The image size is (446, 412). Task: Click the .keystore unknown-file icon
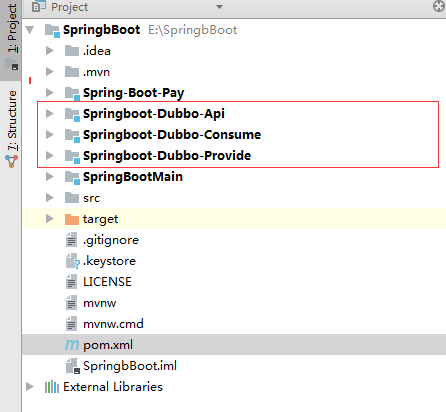point(73,261)
